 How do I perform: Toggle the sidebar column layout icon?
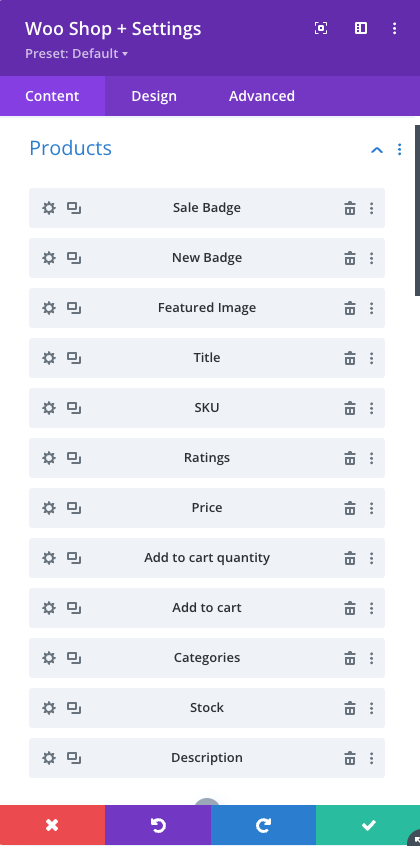(361, 29)
